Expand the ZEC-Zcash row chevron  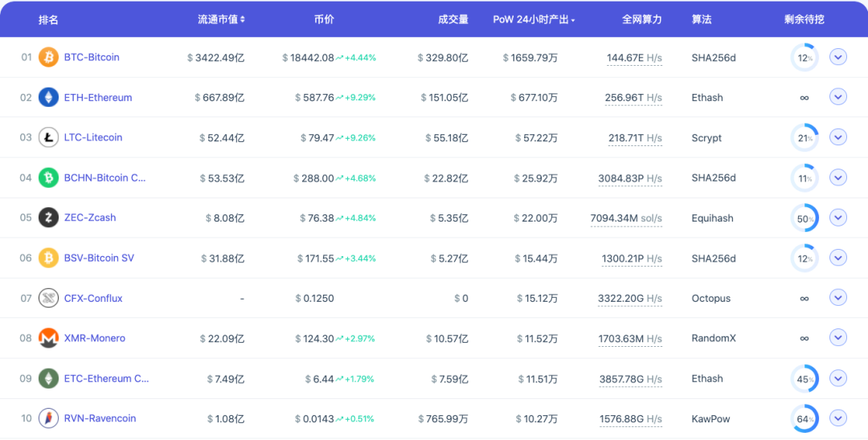(x=838, y=218)
